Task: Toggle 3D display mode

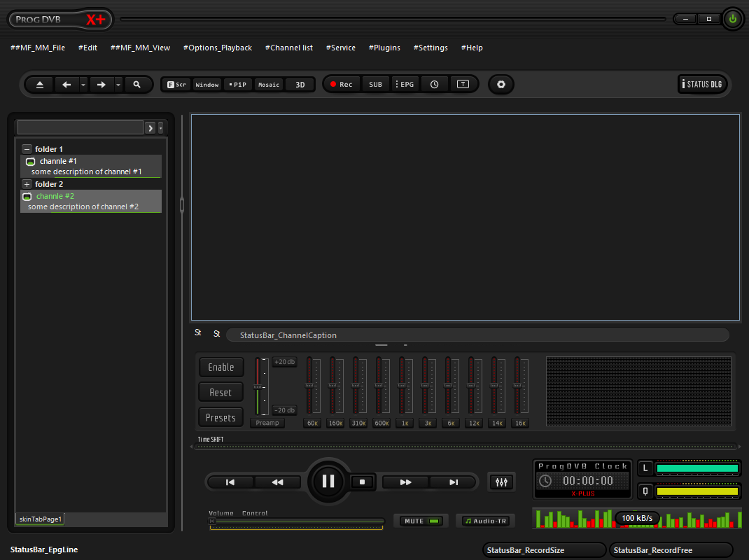Action: point(300,85)
